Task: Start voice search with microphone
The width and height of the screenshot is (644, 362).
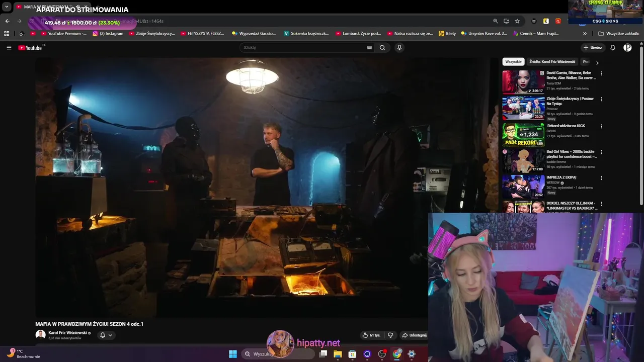Action: pyautogui.click(x=399, y=48)
